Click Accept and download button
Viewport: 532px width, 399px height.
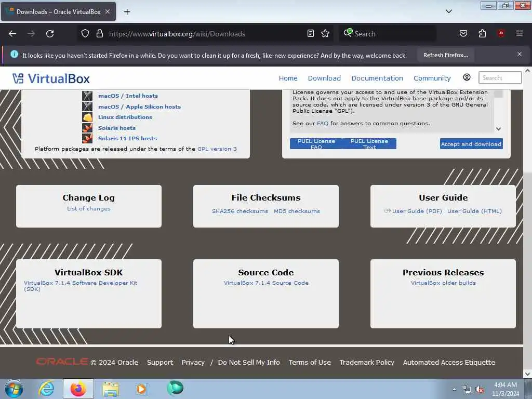click(471, 144)
